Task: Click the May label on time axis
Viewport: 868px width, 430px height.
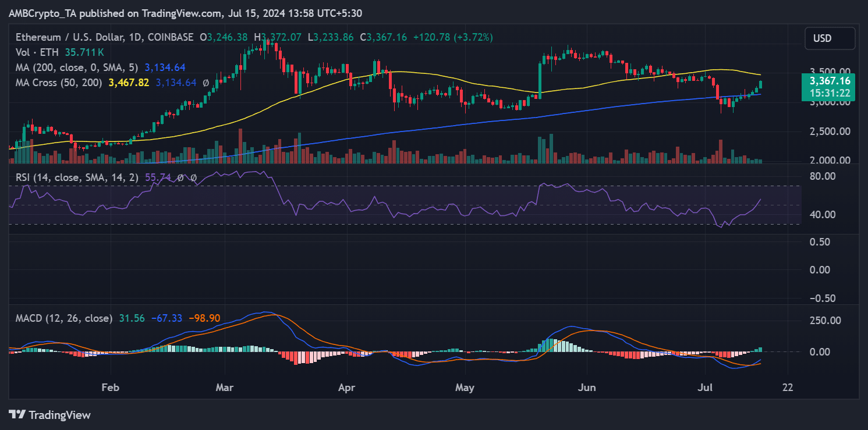Action: pos(466,388)
